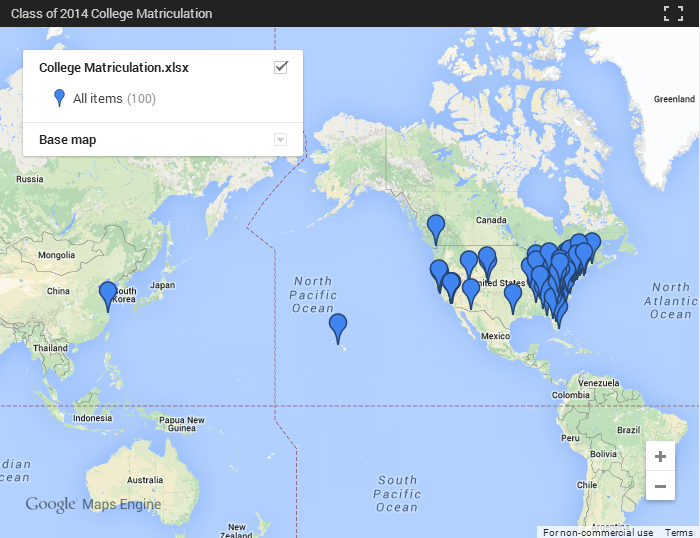Image resolution: width=700 pixels, height=538 pixels.
Task: Click the South Pacific Ocean label
Action: coord(397,494)
